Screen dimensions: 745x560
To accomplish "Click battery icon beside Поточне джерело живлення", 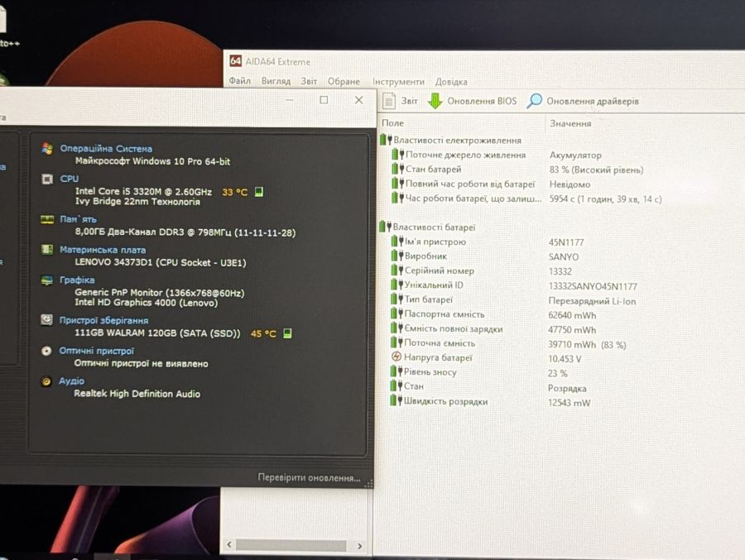I will [x=397, y=155].
